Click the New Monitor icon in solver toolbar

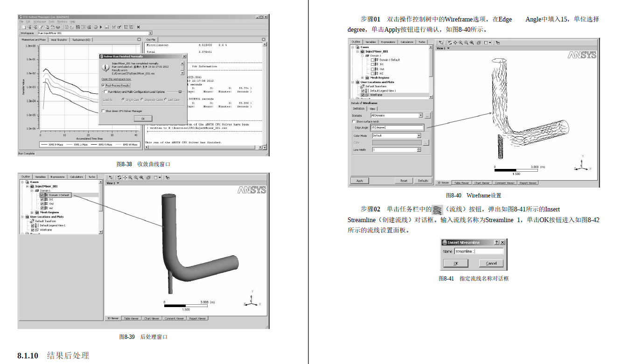(114, 27)
